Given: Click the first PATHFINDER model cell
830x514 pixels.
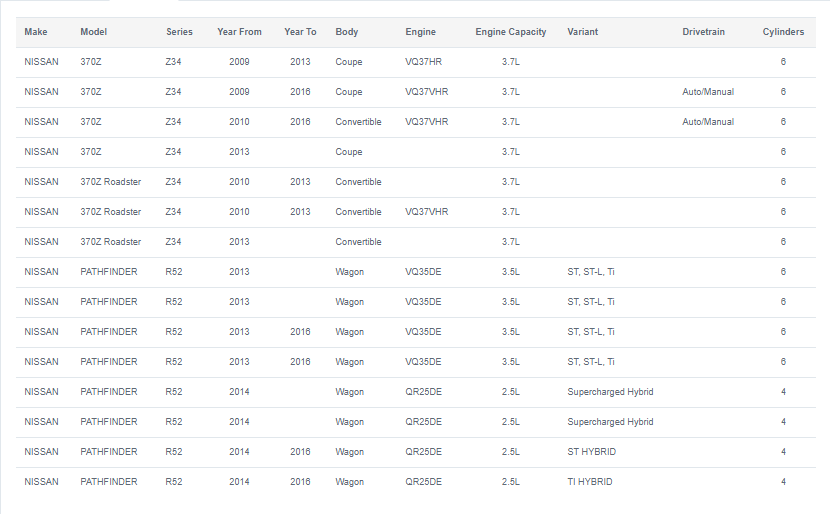Looking at the screenshot, I should (109, 272).
